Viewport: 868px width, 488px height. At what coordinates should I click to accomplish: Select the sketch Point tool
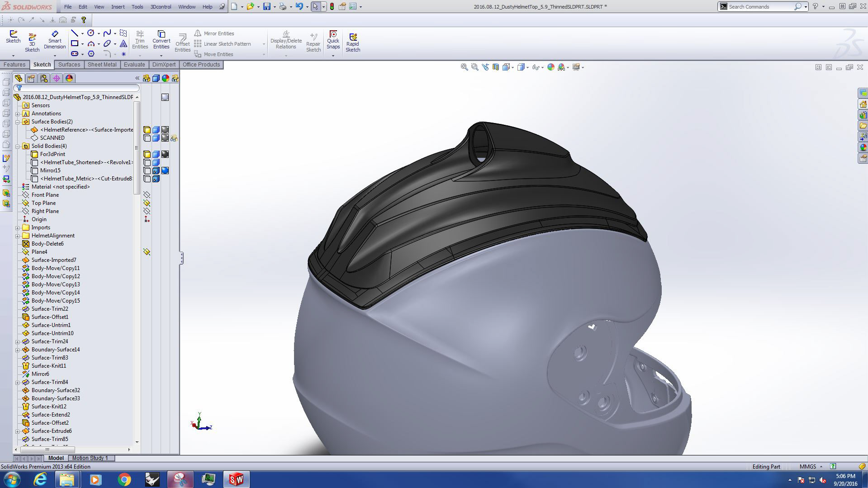(123, 54)
